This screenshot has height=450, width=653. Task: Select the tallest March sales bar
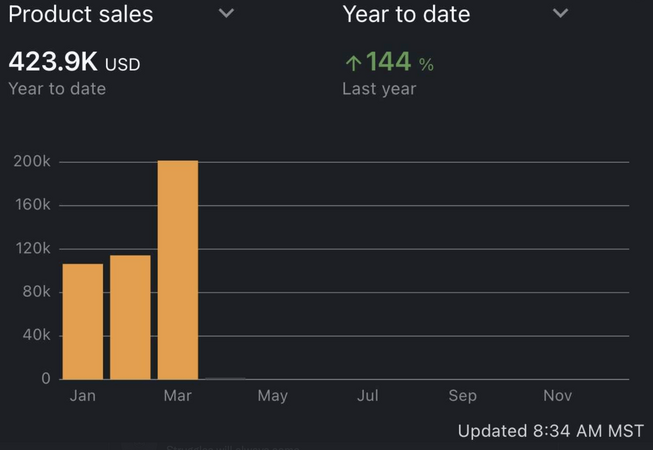coord(178,270)
